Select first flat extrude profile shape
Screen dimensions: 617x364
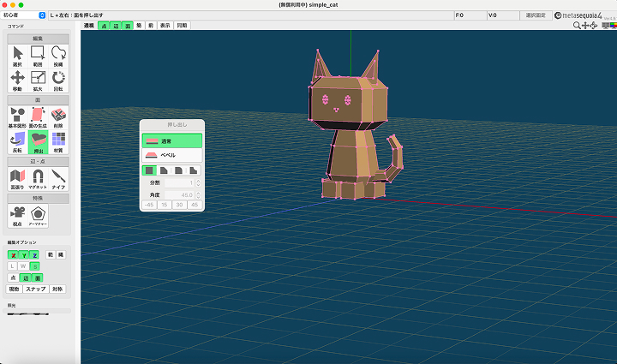[149, 170]
